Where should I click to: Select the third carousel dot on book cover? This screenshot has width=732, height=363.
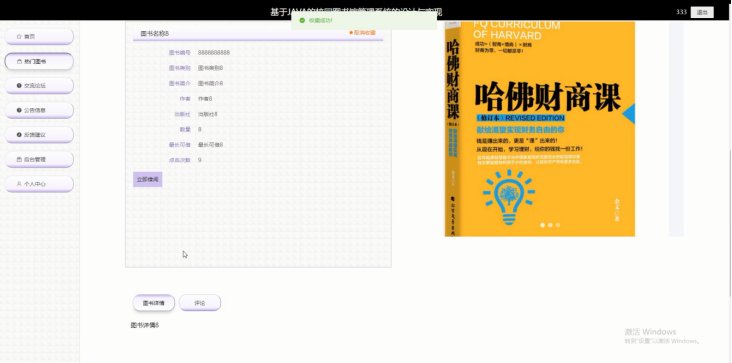pos(558,225)
